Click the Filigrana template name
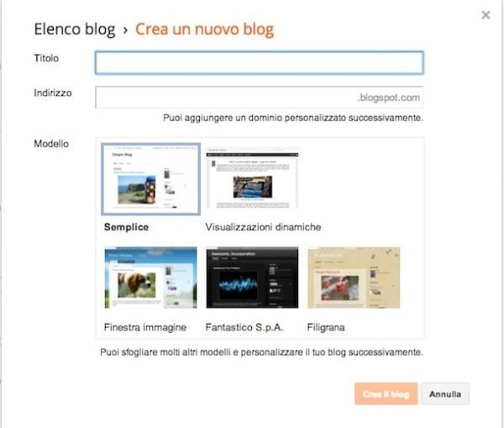Viewport: 504px width, 428px height. [x=326, y=326]
